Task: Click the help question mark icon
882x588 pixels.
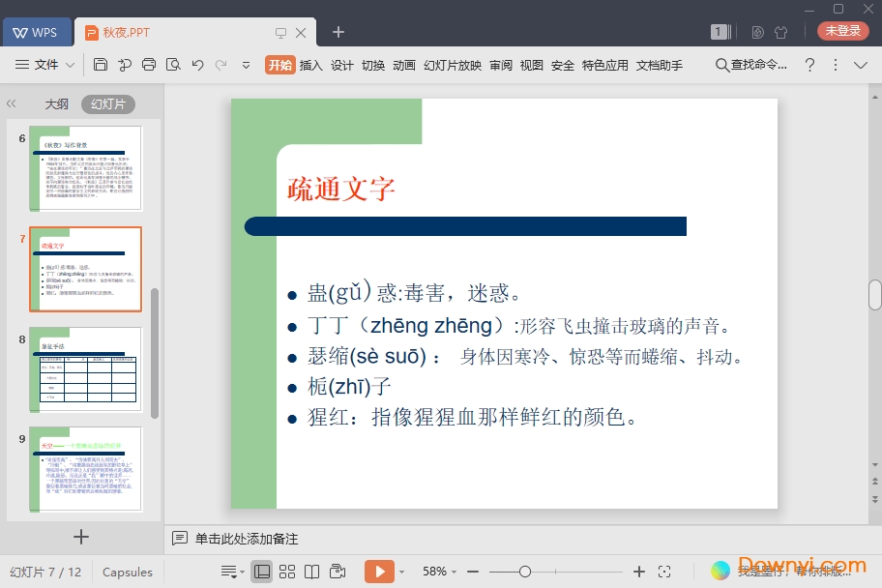Action: coord(809,65)
